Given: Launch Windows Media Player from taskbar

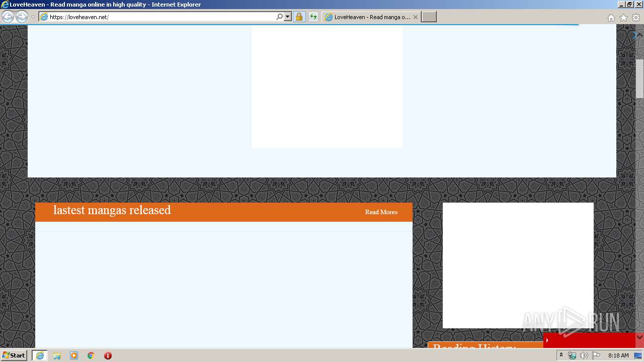Looking at the screenshot, I should (74, 355).
